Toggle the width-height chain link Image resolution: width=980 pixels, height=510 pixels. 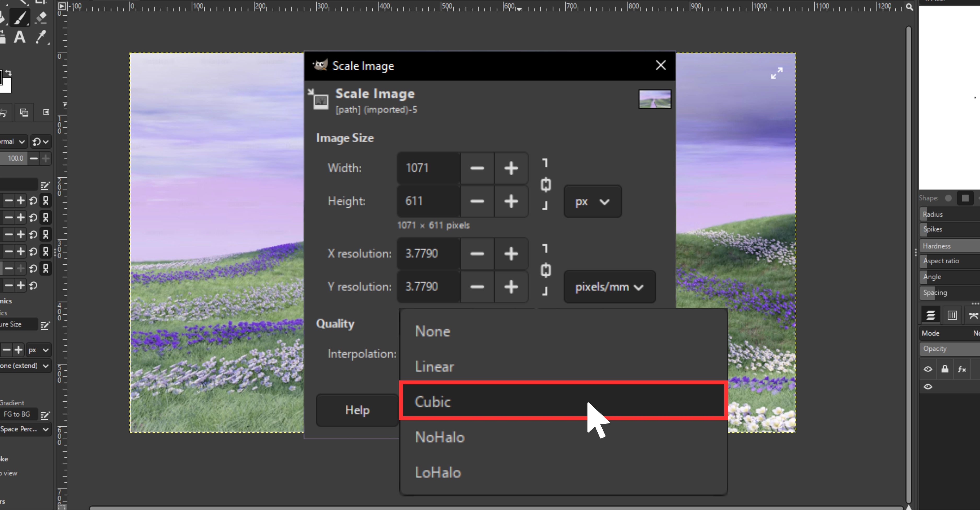pos(546,184)
